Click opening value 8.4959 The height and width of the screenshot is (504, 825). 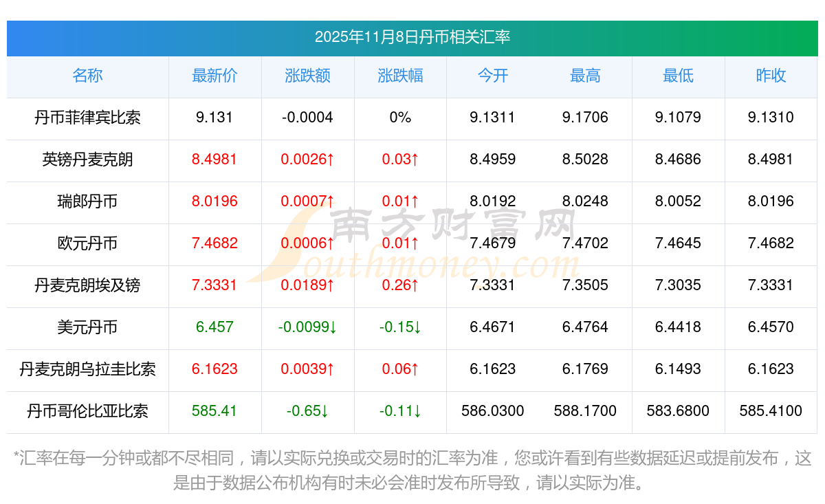493,160
